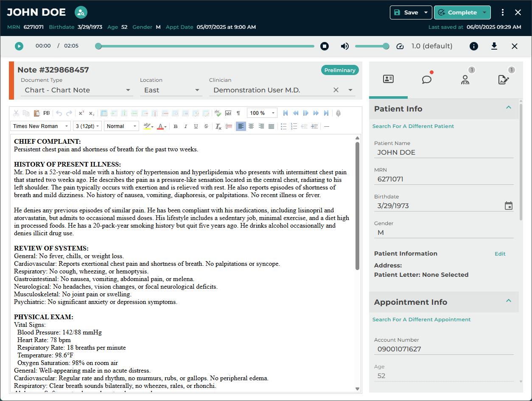The image size is (532, 401).
Task: Stop the audio playback
Action: tap(325, 46)
